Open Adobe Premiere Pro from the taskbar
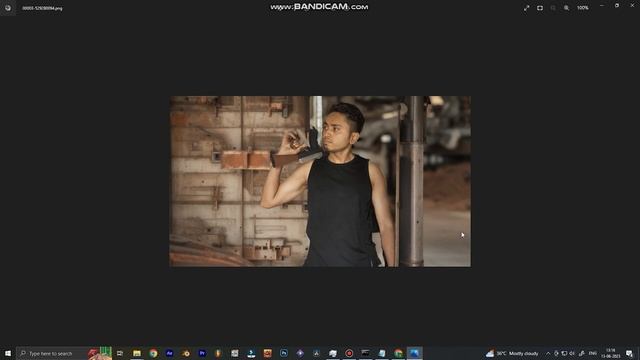Screen dimensions: 640x360 [202, 353]
